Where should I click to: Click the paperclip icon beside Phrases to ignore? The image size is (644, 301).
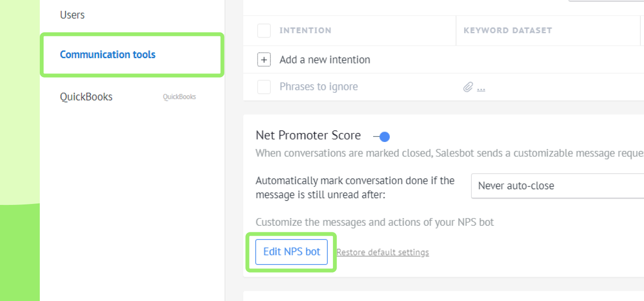coord(468,87)
